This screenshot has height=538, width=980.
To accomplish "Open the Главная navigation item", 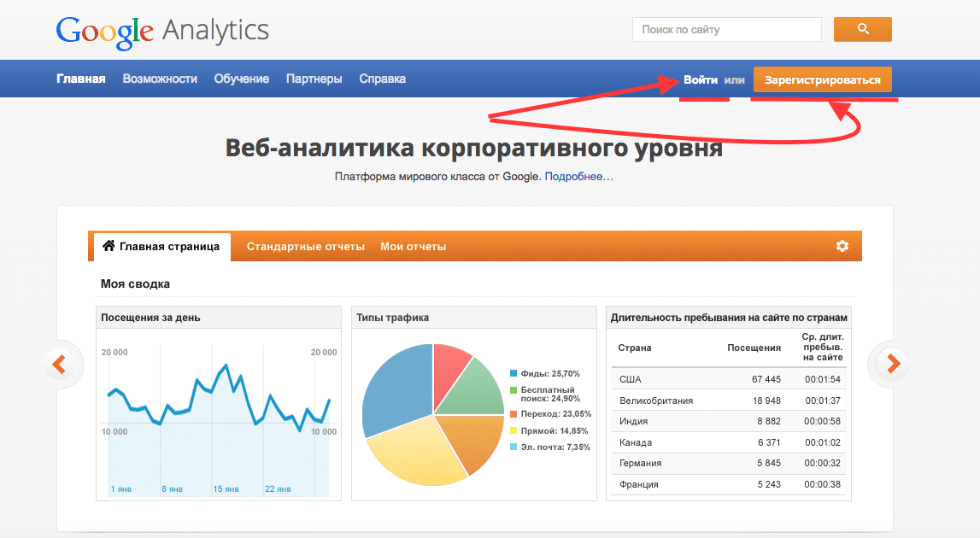I will click(x=80, y=79).
